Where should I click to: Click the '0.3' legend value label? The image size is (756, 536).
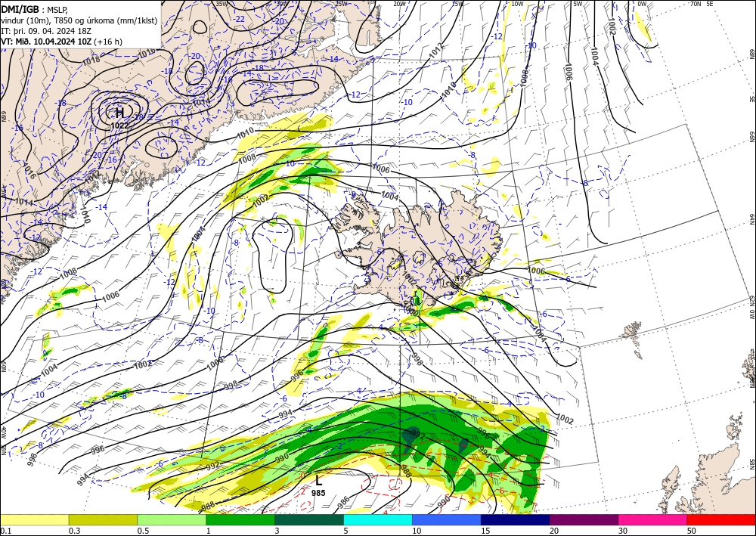click(74, 531)
